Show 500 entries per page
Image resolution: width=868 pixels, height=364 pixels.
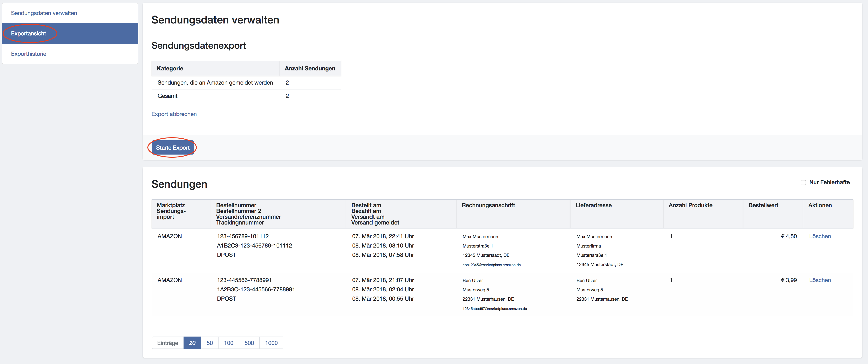coord(249,343)
